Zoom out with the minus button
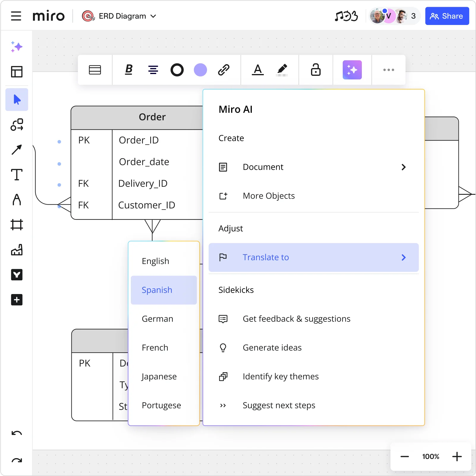476x476 pixels. point(405,457)
